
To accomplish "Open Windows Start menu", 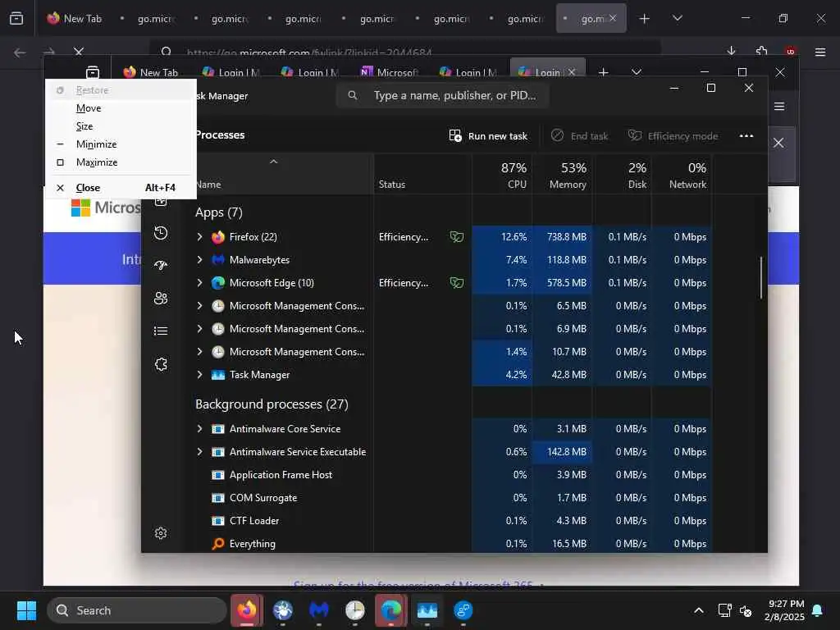I will tap(26, 610).
